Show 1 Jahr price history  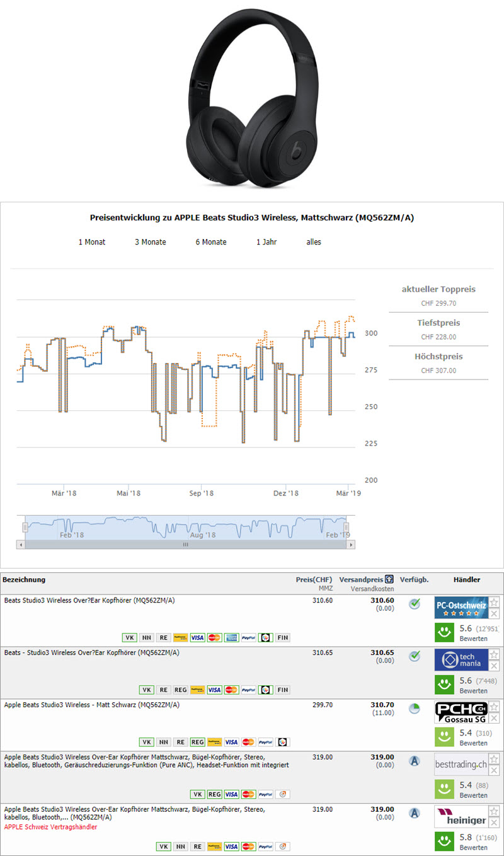tap(266, 242)
